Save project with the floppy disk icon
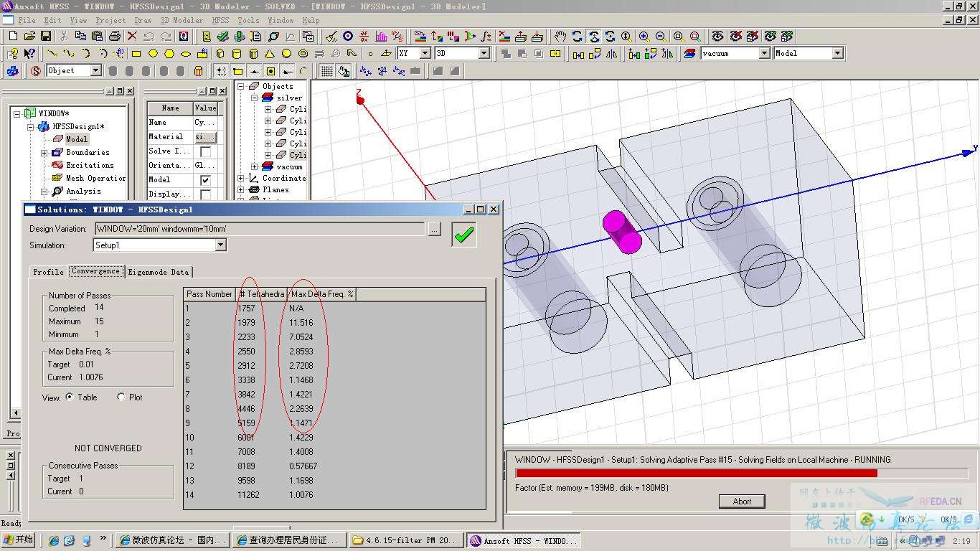This screenshot has height=551, width=980. (45, 36)
